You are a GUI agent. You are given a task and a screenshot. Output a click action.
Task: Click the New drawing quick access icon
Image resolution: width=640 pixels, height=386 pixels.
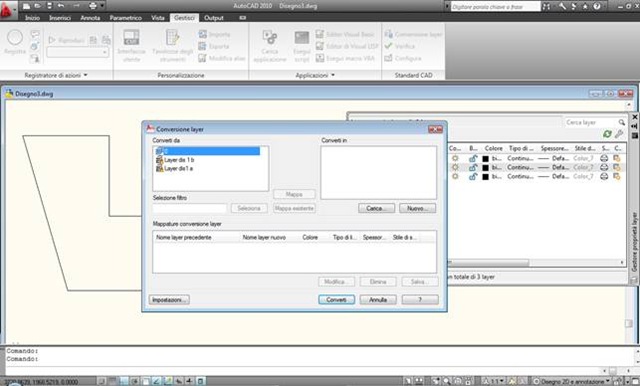click(26, 6)
